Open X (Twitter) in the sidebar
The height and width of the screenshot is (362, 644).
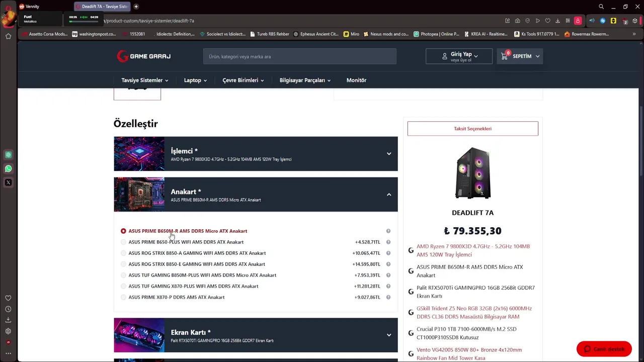coord(8,183)
